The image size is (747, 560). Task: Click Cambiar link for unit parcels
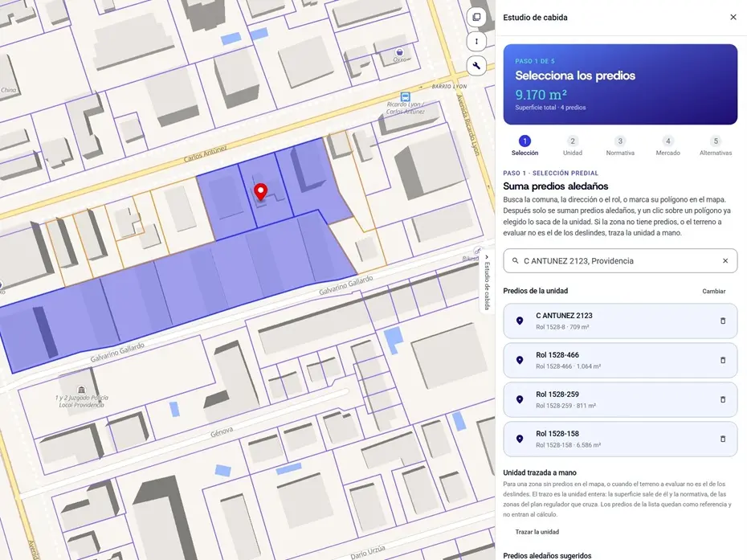(713, 291)
